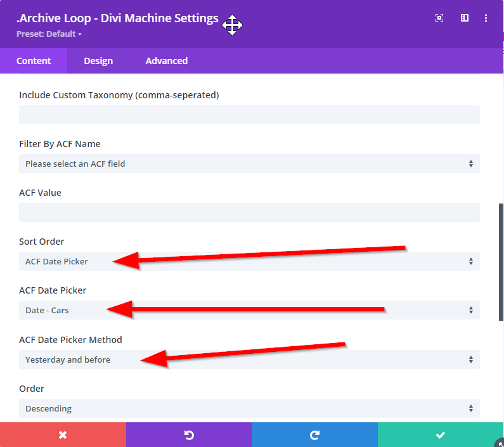Click the modal title 'Archive Loop - Divi Machine Settings'
This screenshot has height=447, width=504.
(117, 18)
